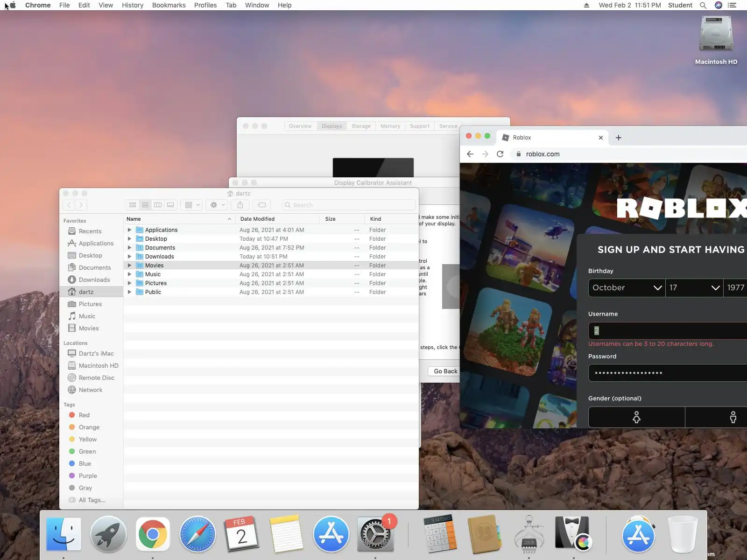Click the roblox.com address bar
The width and height of the screenshot is (747, 560).
pyautogui.click(x=630, y=154)
